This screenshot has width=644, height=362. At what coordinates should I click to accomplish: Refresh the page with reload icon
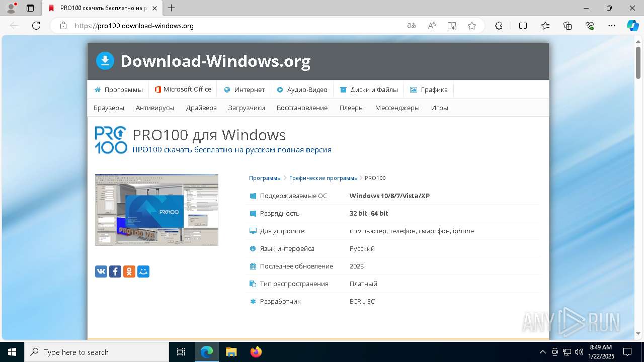pyautogui.click(x=36, y=26)
